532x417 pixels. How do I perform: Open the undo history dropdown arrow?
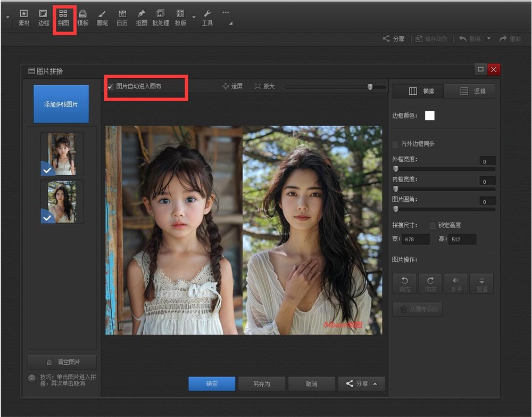489,38
